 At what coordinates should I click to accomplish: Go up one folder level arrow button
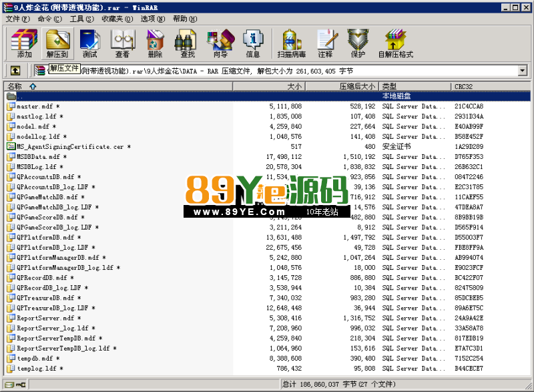(15, 71)
